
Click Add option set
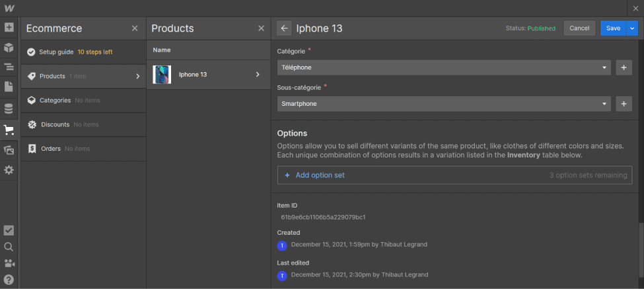tap(320, 175)
